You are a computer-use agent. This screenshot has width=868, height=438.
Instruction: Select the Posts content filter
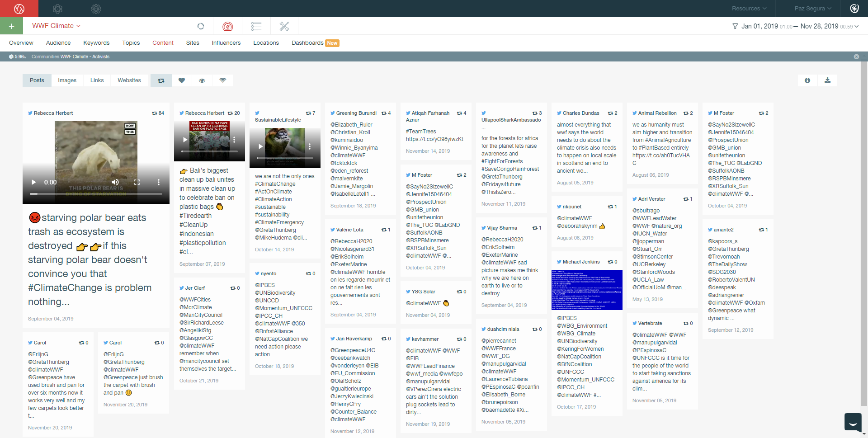37,80
